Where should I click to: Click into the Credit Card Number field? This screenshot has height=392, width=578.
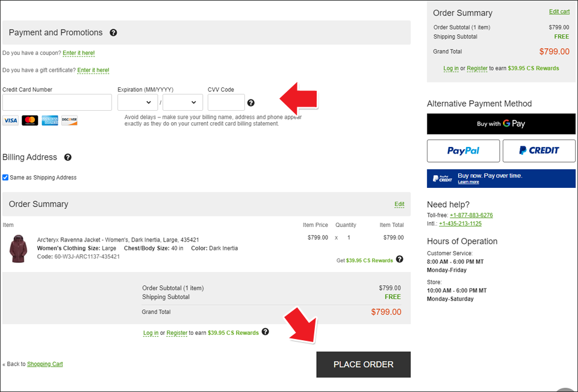click(x=57, y=102)
